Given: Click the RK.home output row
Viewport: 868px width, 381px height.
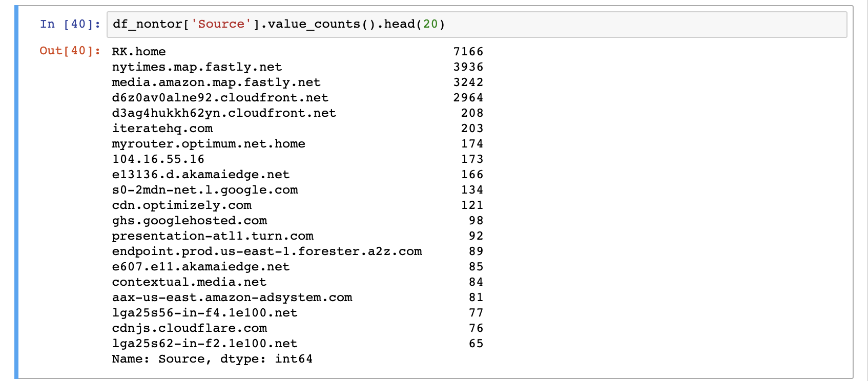Looking at the screenshot, I should click(x=298, y=52).
